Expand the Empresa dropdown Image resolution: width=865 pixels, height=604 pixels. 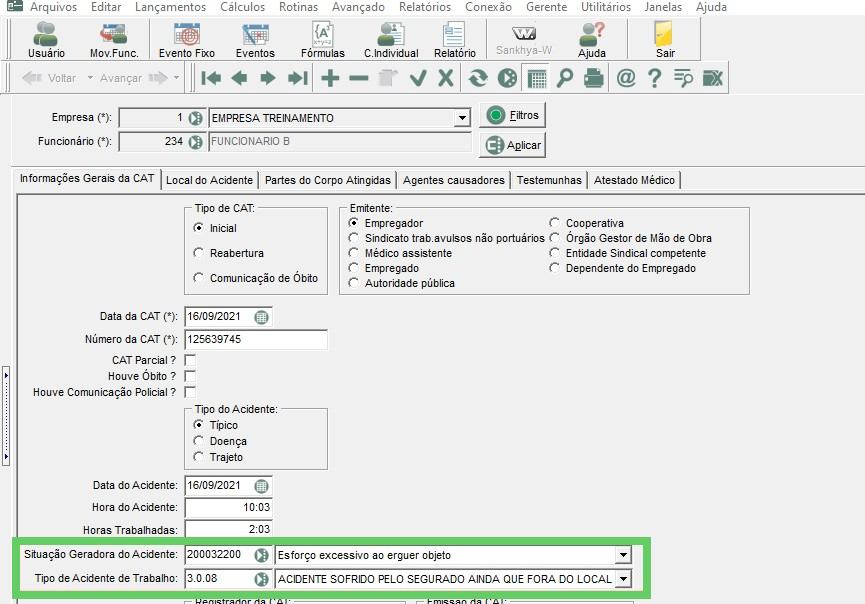tap(462, 117)
